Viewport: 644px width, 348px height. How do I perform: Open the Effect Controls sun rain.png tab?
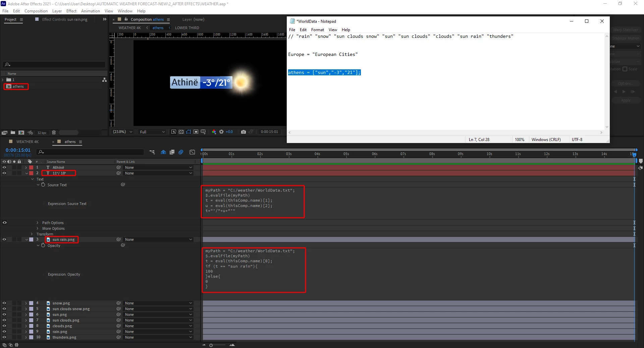tap(65, 19)
